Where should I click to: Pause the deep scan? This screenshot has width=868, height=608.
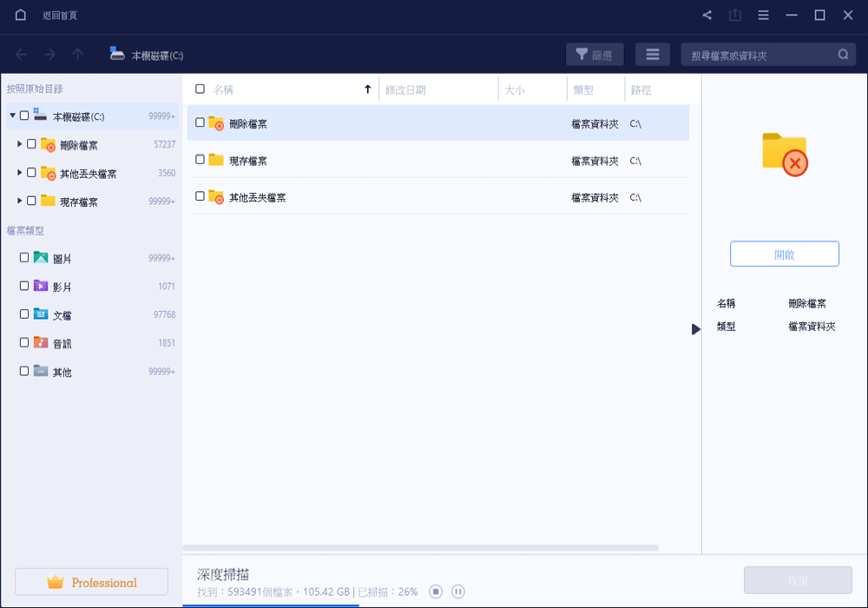point(457,592)
